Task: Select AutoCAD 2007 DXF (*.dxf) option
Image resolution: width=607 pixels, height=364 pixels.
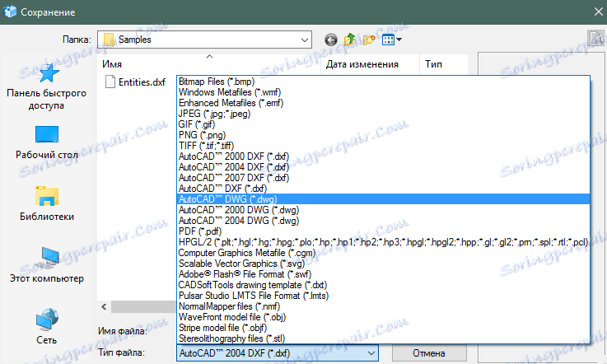Action: [x=383, y=178]
